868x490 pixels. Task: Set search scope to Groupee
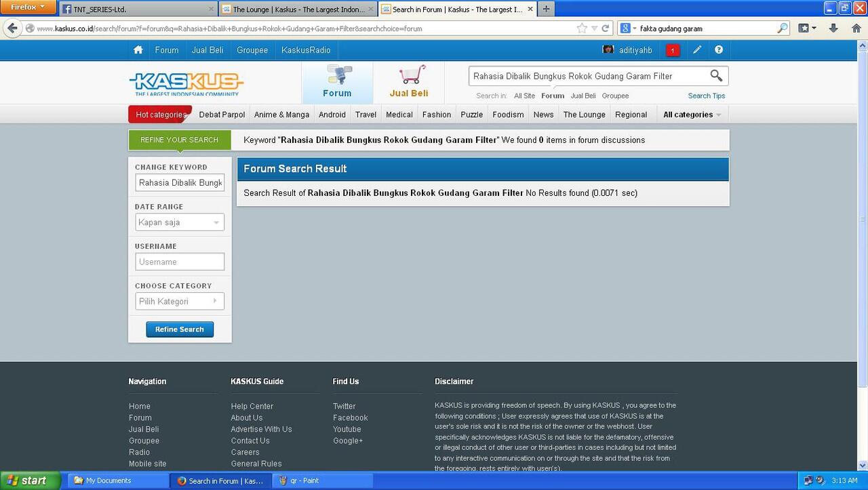click(x=615, y=96)
